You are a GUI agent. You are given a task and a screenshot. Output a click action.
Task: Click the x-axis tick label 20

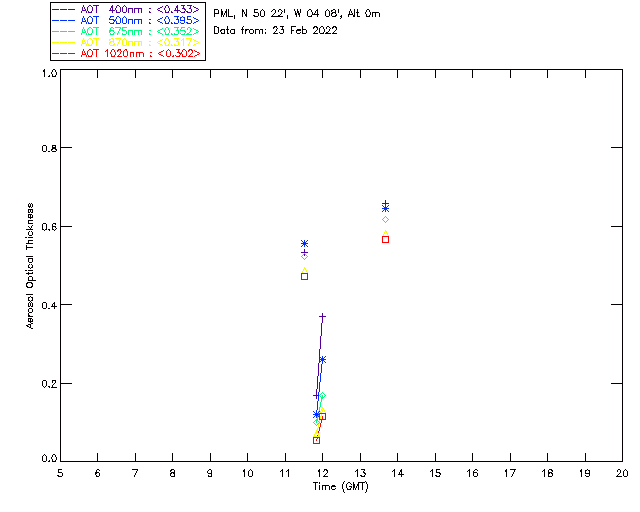(622, 474)
